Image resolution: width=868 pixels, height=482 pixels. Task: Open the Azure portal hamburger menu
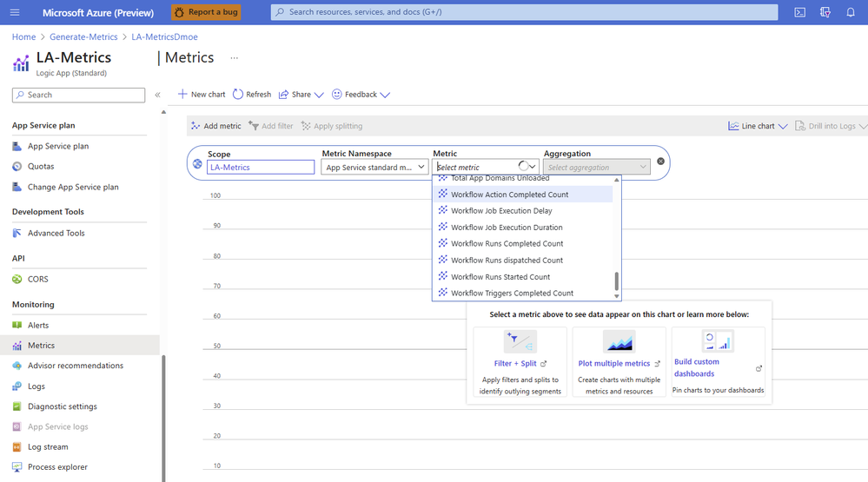coord(15,12)
